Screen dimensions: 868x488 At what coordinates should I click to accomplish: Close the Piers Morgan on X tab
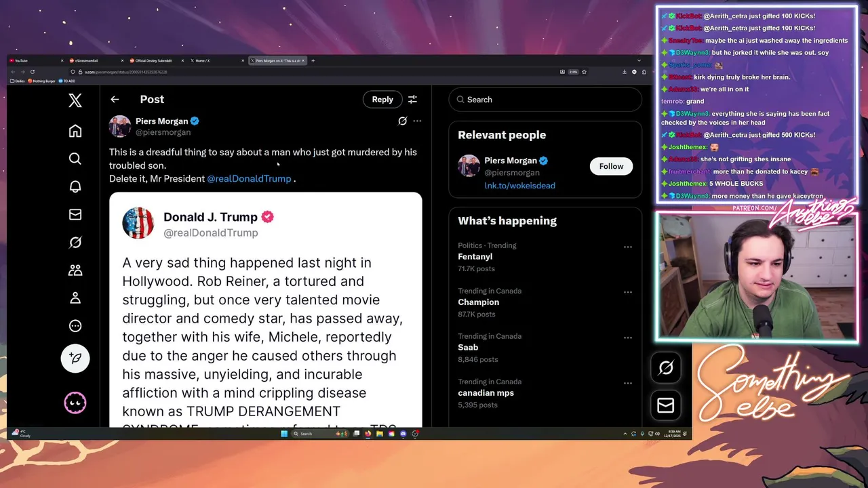pyautogui.click(x=303, y=60)
